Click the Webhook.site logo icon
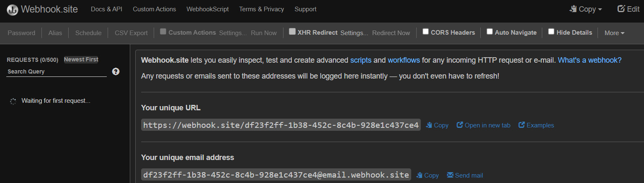The width and height of the screenshot is (644, 183). click(13, 10)
